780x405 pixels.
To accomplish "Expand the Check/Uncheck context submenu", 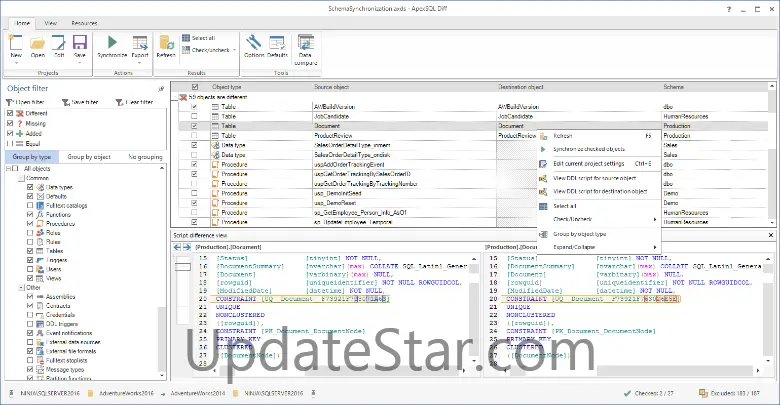I will (599, 219).
